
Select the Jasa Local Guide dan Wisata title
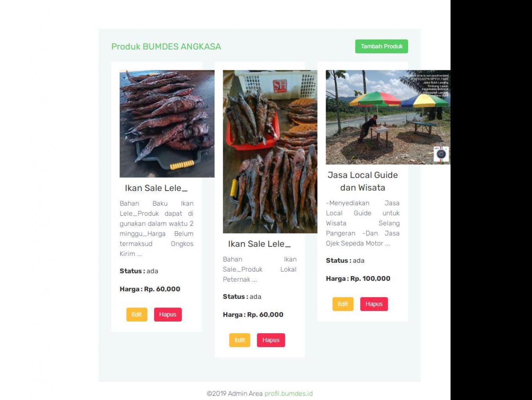tap(362, 181)
